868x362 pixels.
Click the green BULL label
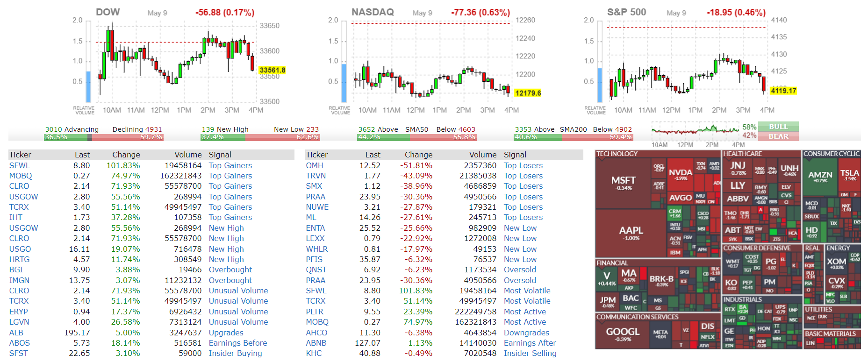(778, 127)
